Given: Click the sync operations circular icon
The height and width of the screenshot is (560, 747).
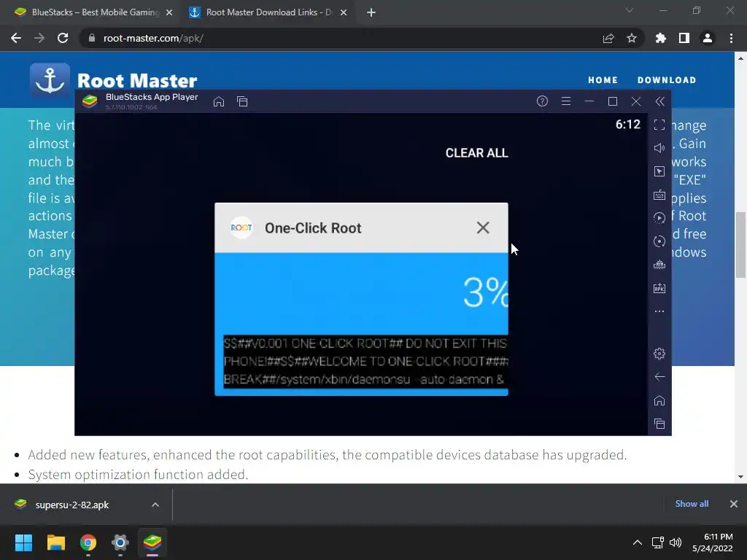Looking at the screenshot, I should click(659, 241).
